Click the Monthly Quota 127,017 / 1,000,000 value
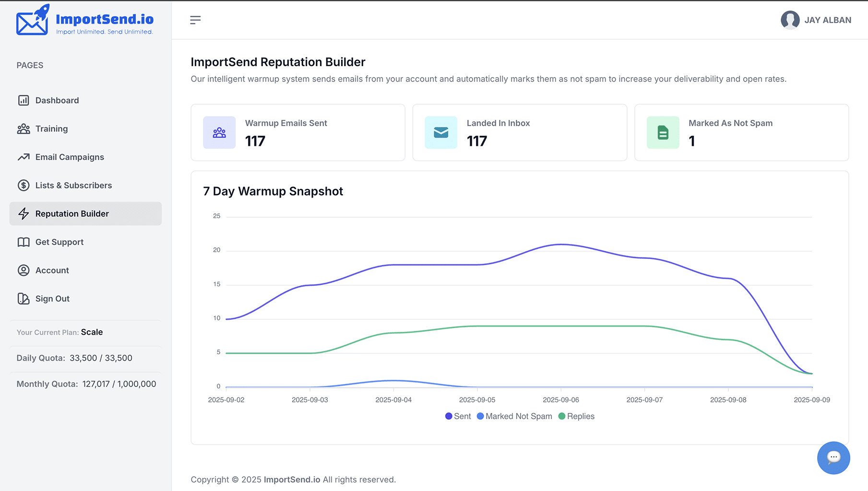 pos(119,384)
